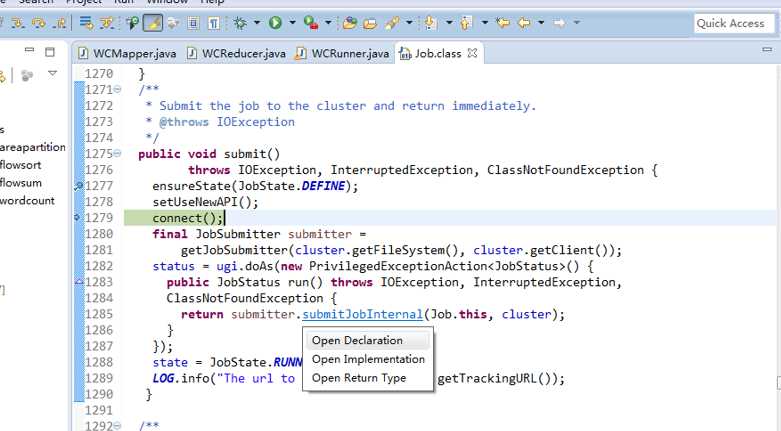Viewport: 781px width, 431px height.
Task: Choose Open Return Type from popup
Action: 368,378
